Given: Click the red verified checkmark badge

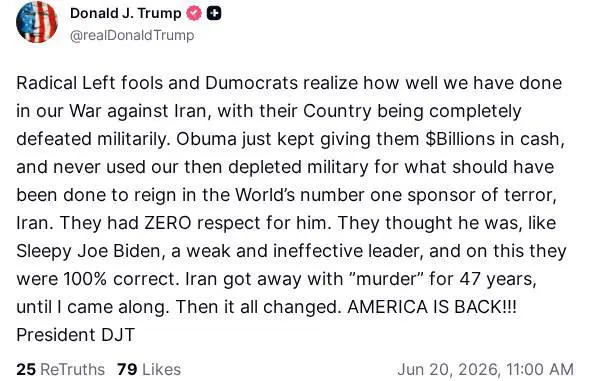Looking at the screenshot, I should tap(194, 14).
